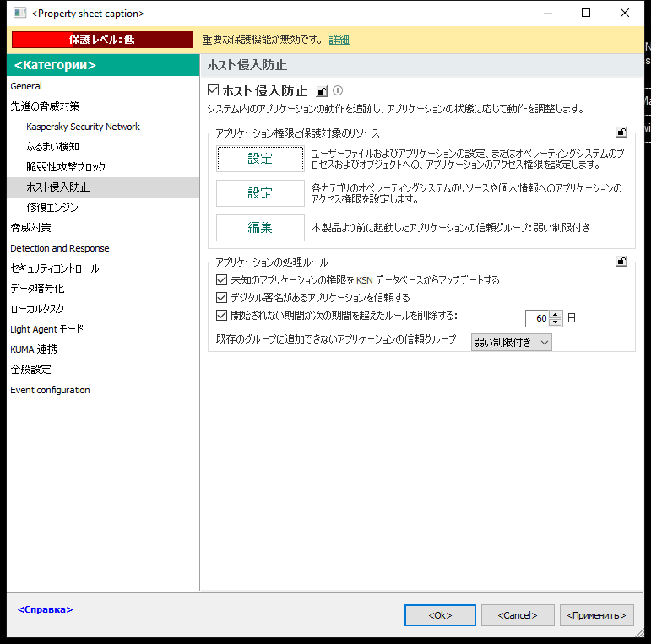The width and height of the screenshot is (651, 644).
Task: Select Kaspersky Security Network item
Action: [x=103, y=127]
